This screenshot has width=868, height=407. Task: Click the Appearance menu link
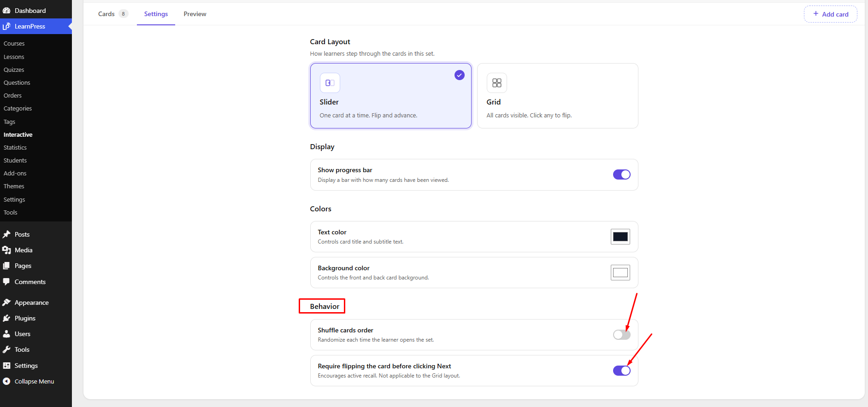tap(36, 302)
